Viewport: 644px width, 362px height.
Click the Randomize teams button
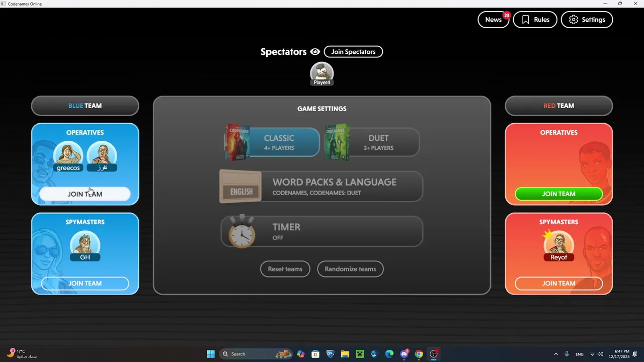[x=350, y=269]
